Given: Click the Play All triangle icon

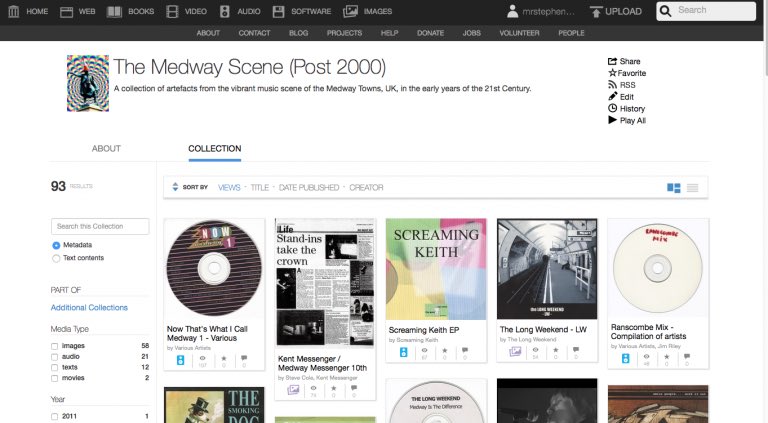Looking at the screenshot, I should pyautogui.click(x=612, y=120).
